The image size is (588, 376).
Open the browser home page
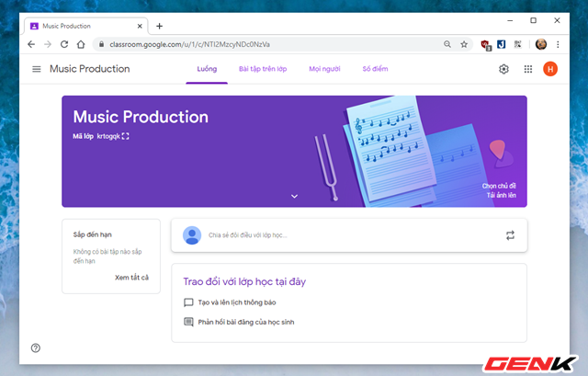[x=81, y=44]
